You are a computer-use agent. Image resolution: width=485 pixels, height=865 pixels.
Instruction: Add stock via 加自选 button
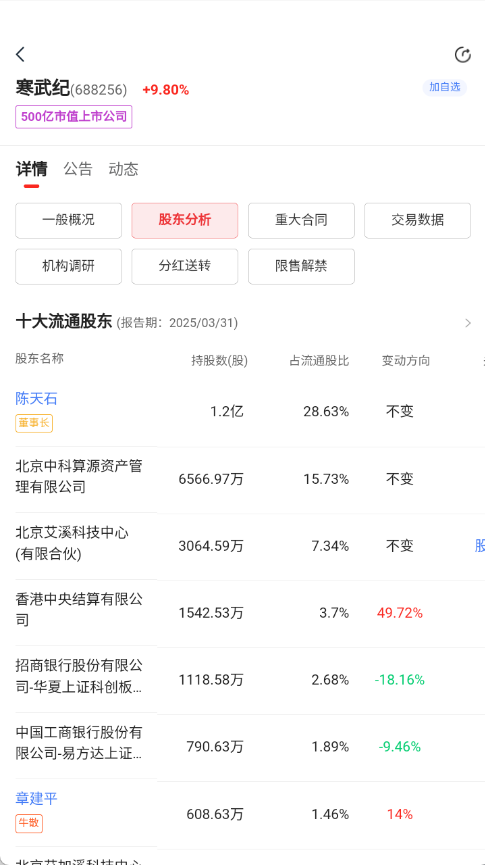click(445, 87)
